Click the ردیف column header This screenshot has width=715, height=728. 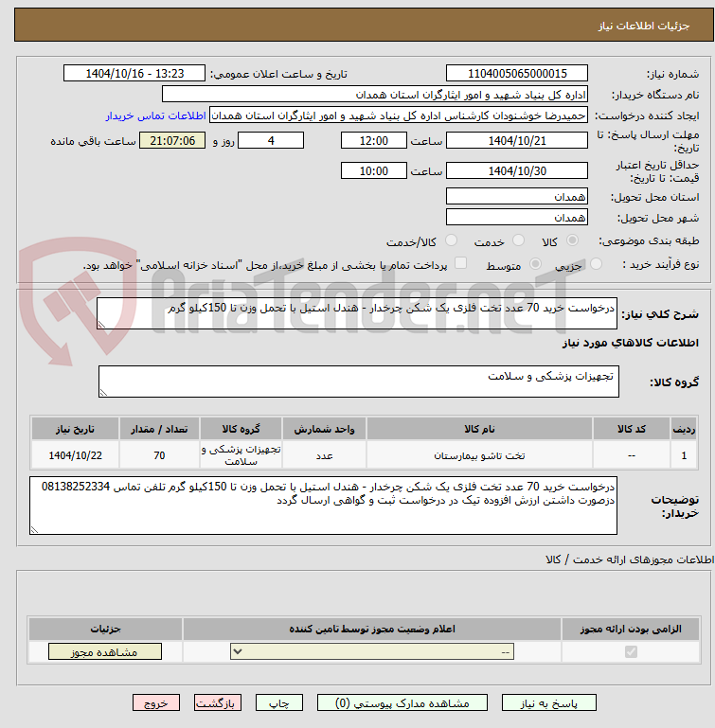[684, 429]
